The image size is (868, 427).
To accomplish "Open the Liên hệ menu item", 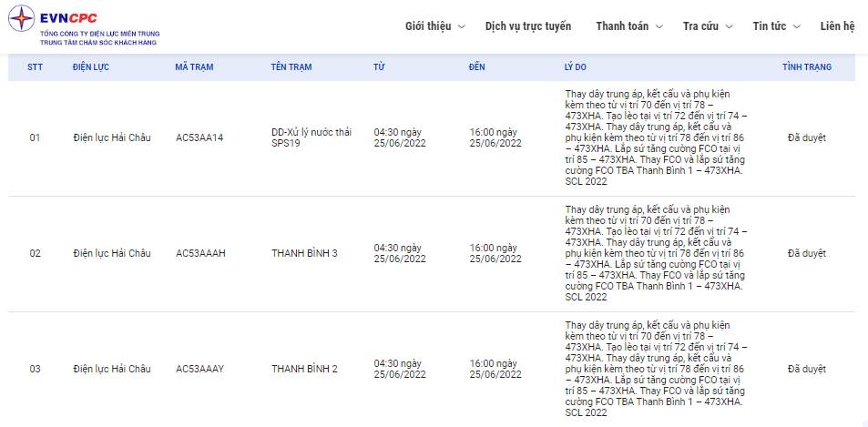I will coord(838,26).
